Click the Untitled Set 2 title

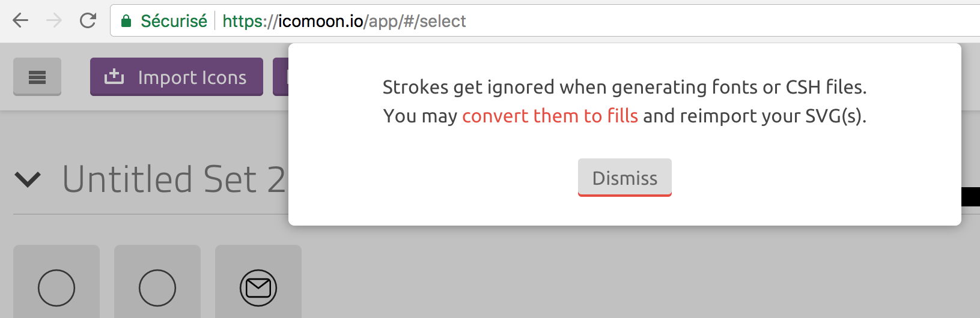[x=174, y=179]
